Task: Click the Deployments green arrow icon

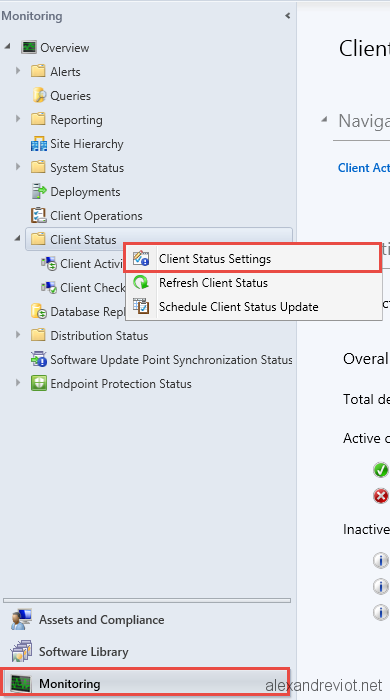Action: click(x=39, y=192)
